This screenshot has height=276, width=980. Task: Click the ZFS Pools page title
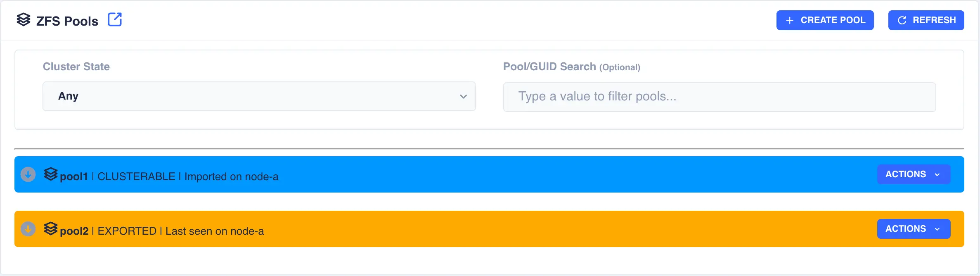[x=67, y=21]
